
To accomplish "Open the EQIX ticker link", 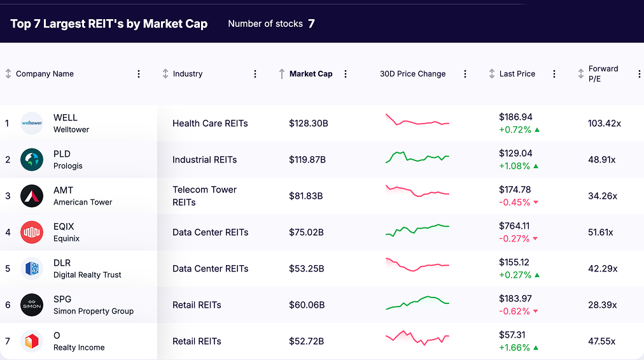I will pyautogui.click(x=64, y=227).
